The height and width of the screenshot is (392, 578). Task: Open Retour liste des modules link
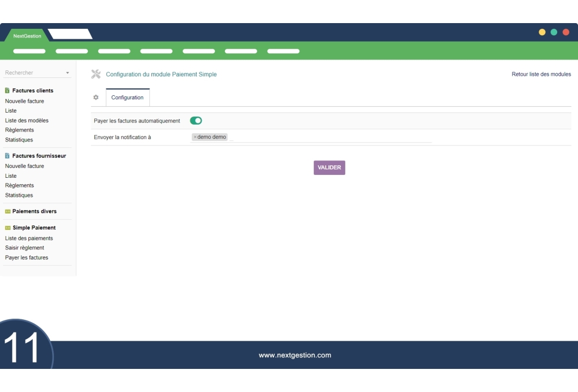click(540, 74)
